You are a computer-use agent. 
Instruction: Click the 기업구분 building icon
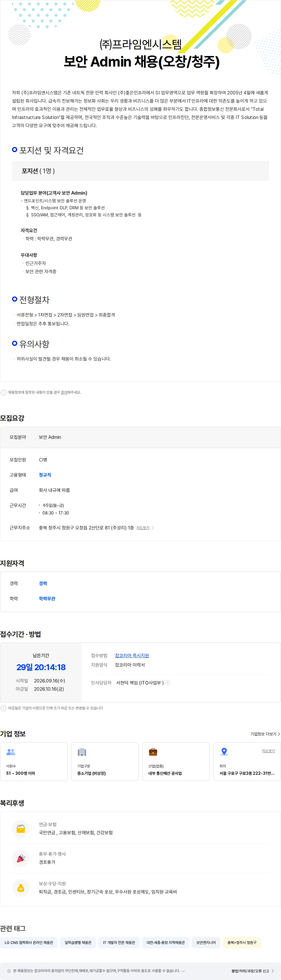tap(82, 752)
